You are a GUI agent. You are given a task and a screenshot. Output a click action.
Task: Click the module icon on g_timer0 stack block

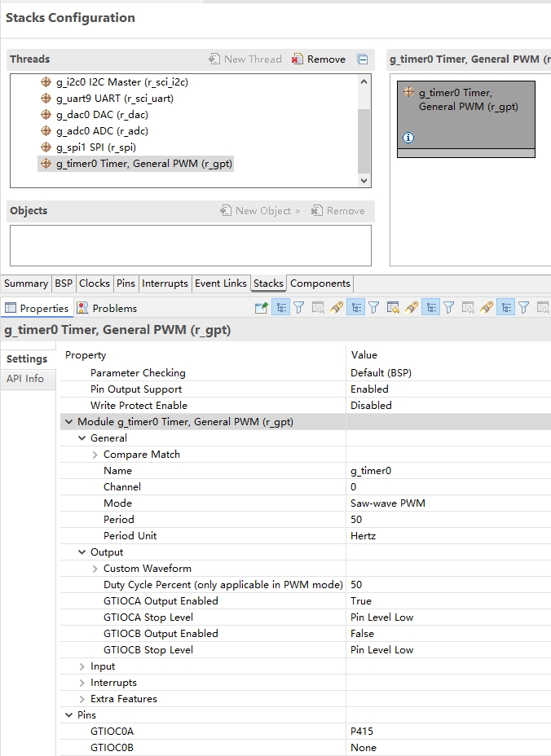(x=408, y=91)
